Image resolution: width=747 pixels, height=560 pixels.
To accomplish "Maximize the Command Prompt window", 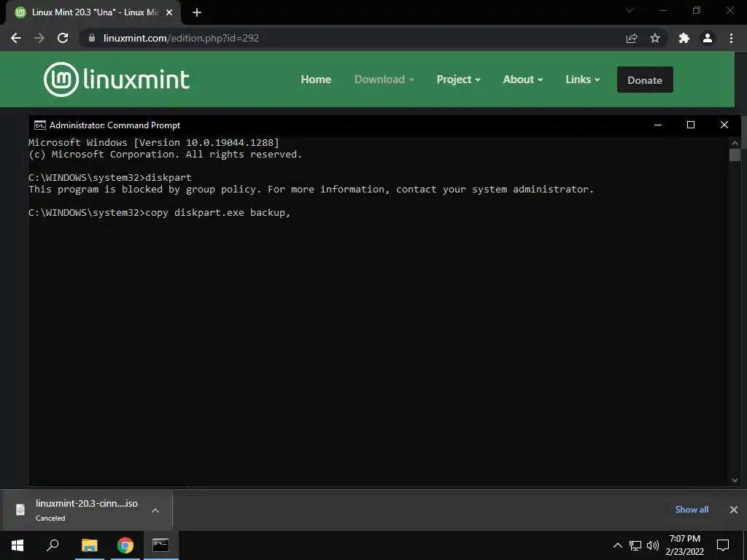I will click(x=691, y=125).
